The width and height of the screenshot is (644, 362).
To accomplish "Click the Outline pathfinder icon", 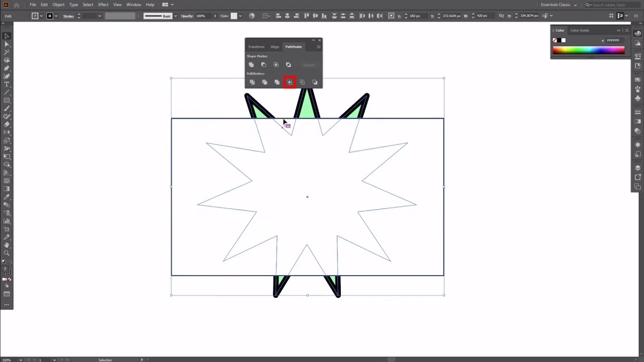I will click(x=302, y=82).
